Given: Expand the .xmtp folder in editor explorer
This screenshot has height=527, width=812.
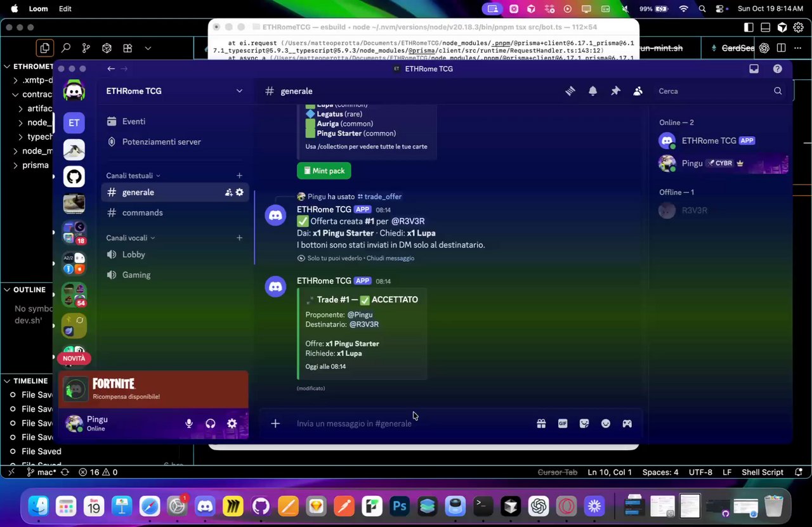Looking at the screenshot, I should click(32, 81).
